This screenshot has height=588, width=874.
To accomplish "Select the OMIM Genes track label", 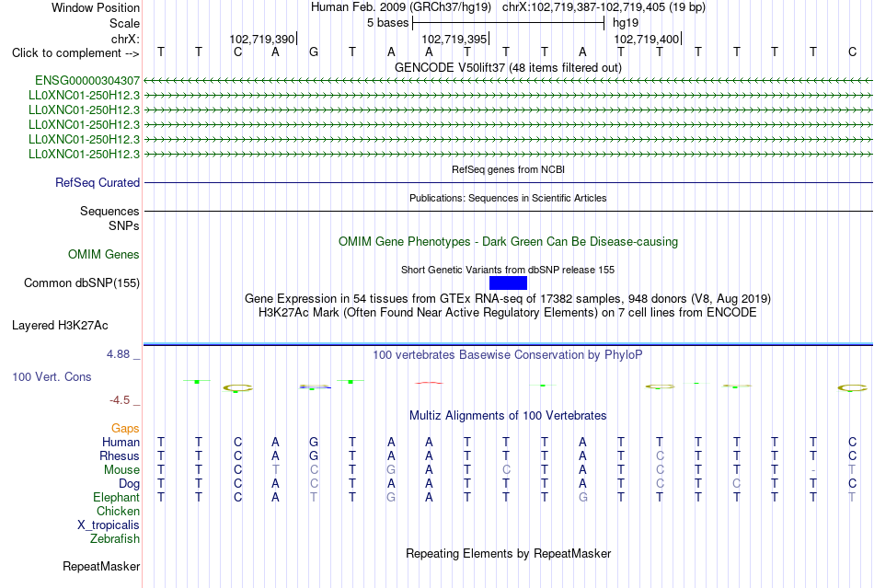I will 104,255.
